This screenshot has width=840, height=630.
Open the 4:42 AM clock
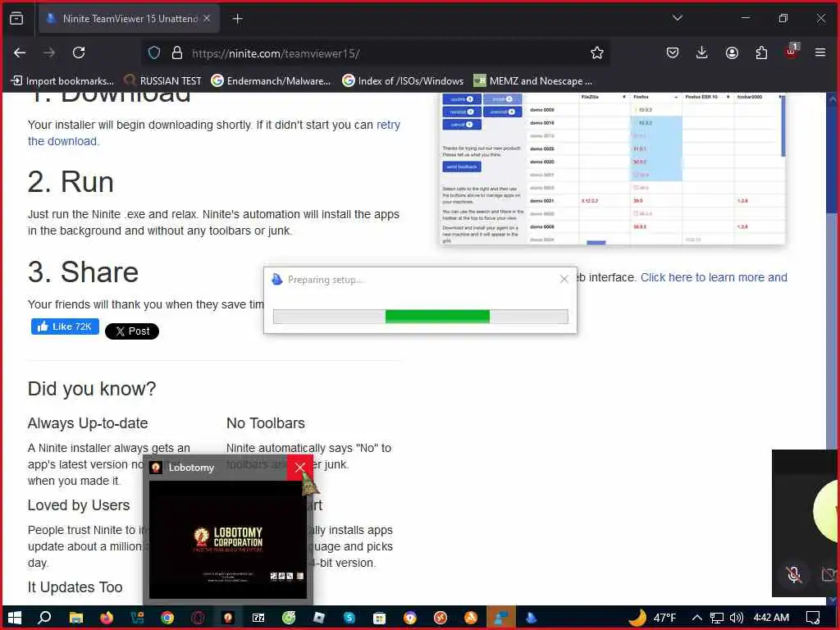[x=771, y=618]
